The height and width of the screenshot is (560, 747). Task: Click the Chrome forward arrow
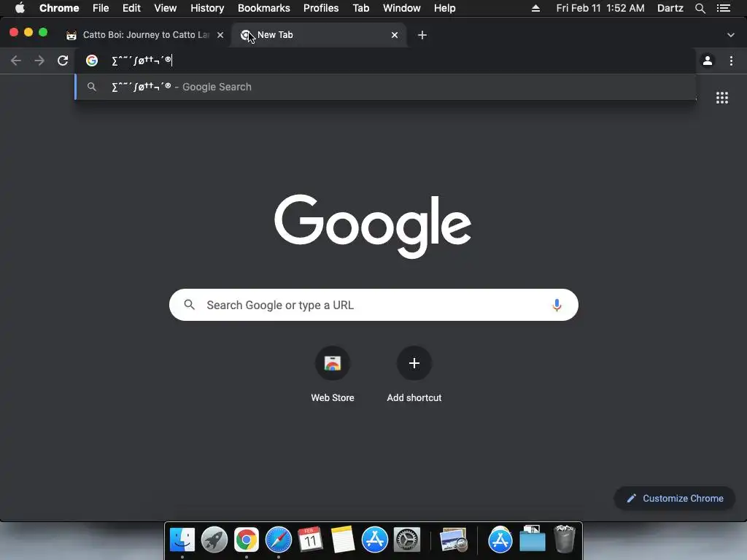click(x=39, y=61)
